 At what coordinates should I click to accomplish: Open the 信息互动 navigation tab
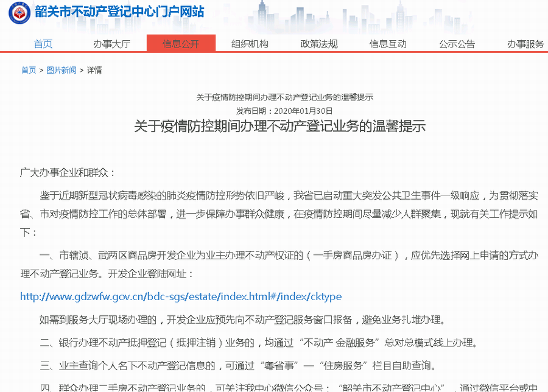(x=388, y=44)
